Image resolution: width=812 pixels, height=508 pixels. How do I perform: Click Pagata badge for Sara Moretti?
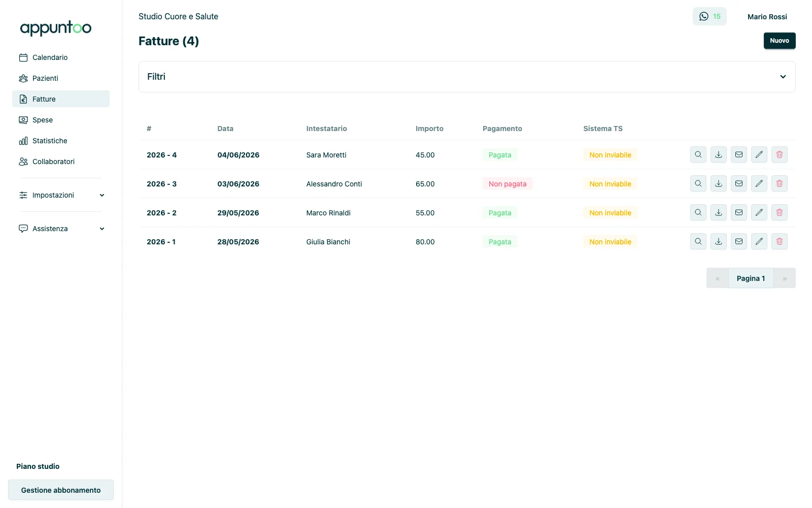tap(500, 155)
